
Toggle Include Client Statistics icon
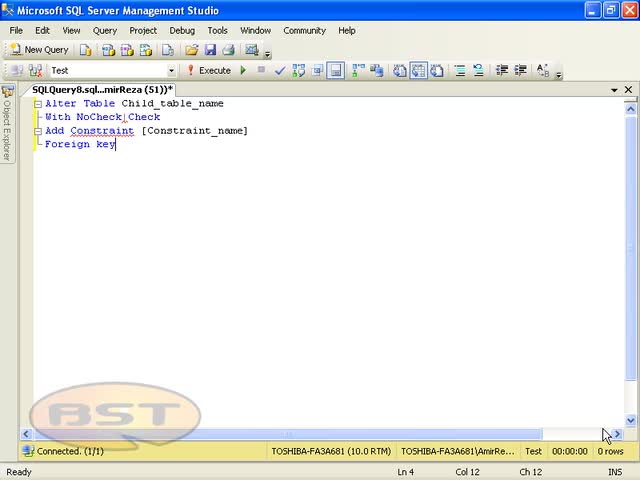click(377, 71)
